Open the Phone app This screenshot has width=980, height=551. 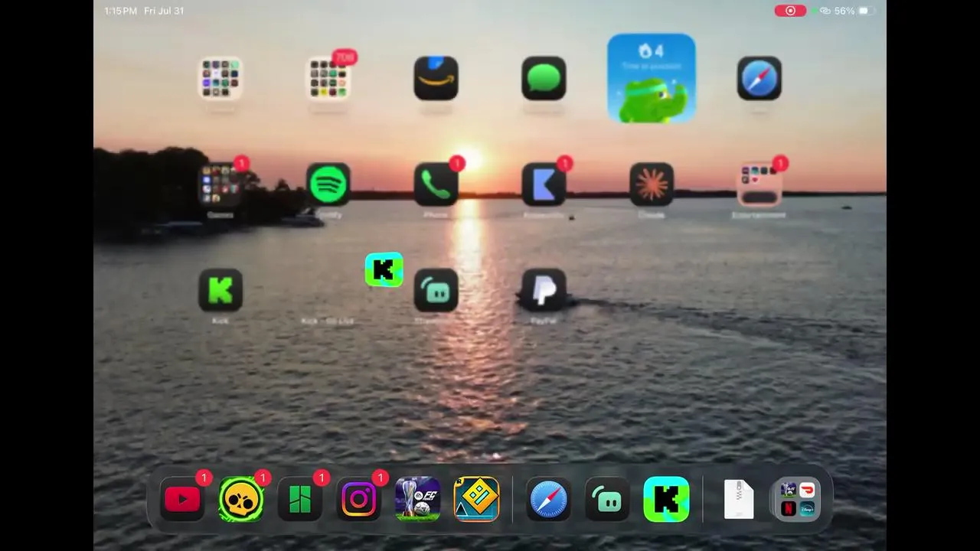(x=436, y=184)
